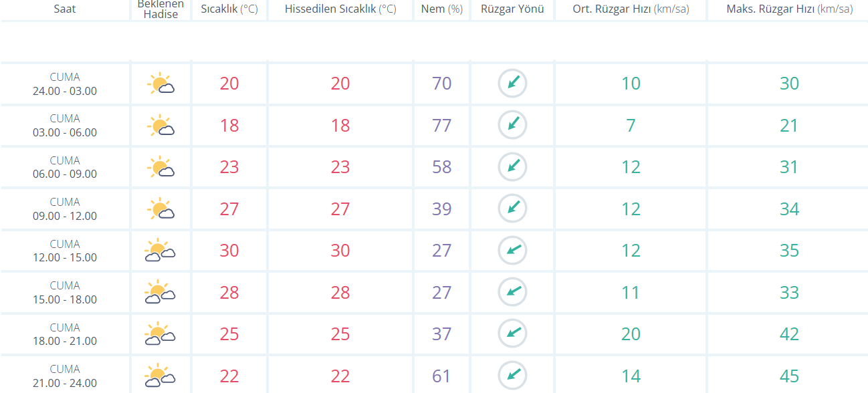Click the weather icon for Cuma 06.00 - 09.00
Image resolution: width=868 pixels, height=393 pixels.
161,167
